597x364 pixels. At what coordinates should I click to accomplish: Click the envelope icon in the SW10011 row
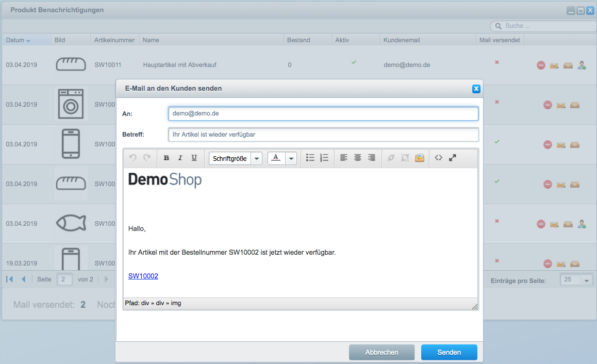click(x=554, y=65)
